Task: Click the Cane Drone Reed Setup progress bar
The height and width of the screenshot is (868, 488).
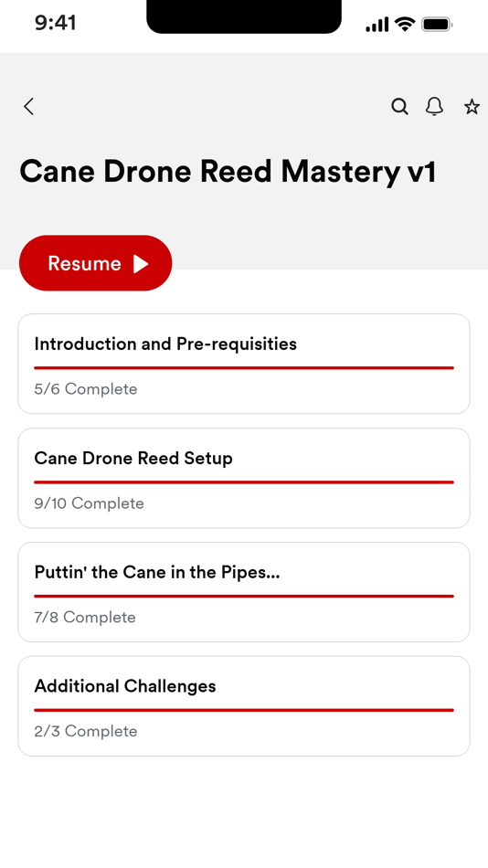Action: pos(244,482)
